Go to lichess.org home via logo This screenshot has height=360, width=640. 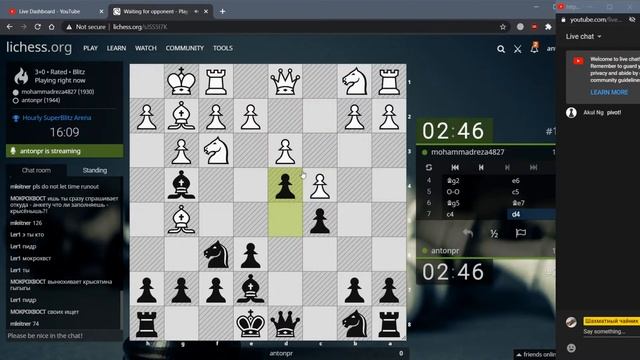(39, 47)
